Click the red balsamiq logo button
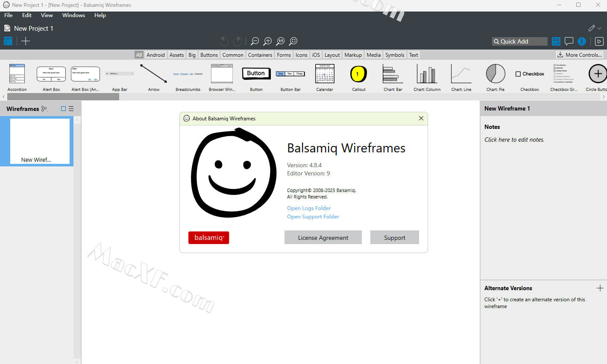The width and height of the screenshot is (607, 364). tap(209, 238)
